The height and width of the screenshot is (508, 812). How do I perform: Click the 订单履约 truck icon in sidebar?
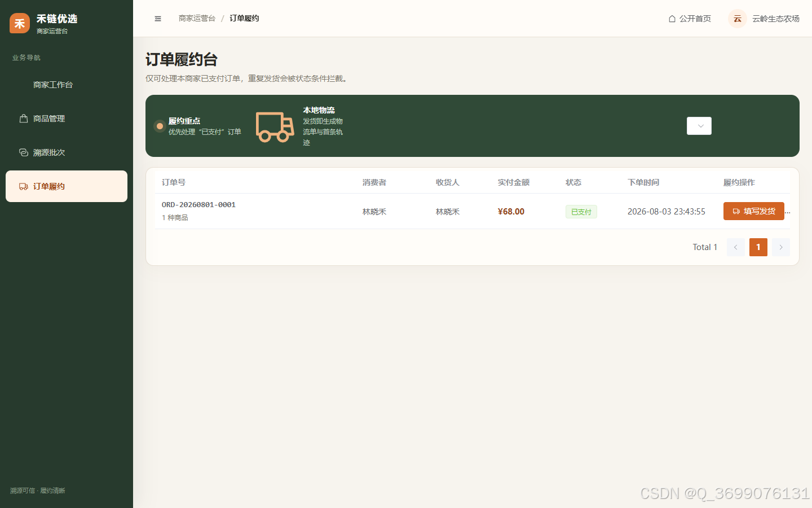24,186
